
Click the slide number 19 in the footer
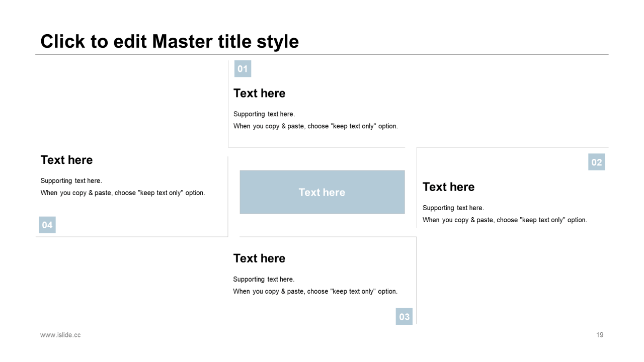coord(600,335)
